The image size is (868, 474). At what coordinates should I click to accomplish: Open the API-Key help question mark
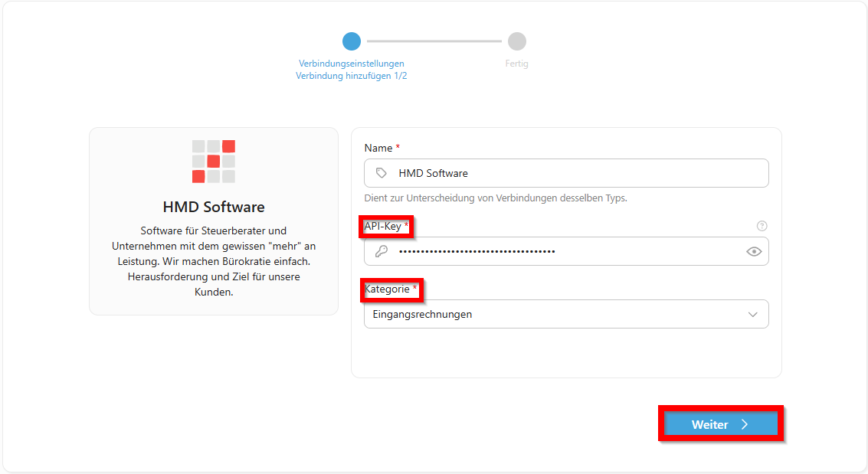[762, 226]
